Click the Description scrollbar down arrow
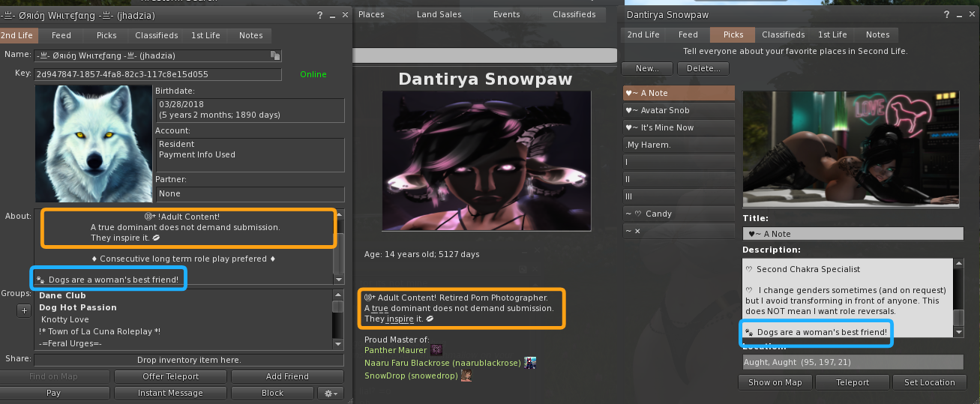Viewport: 980px width, 404px height. (x=959, y=332)
